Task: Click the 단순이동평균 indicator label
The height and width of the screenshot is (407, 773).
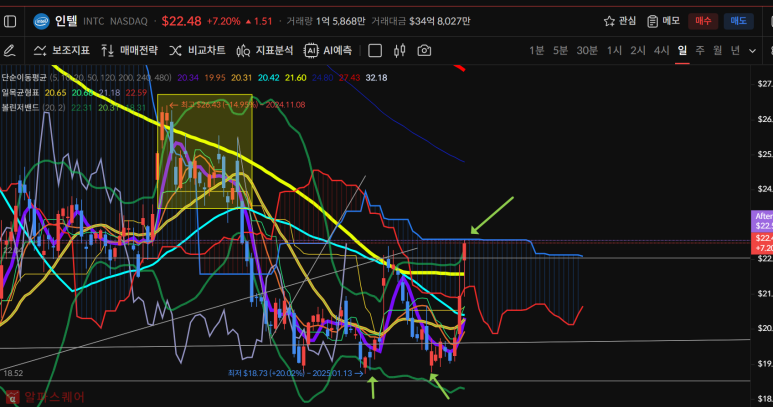Action: pos(24,78)
